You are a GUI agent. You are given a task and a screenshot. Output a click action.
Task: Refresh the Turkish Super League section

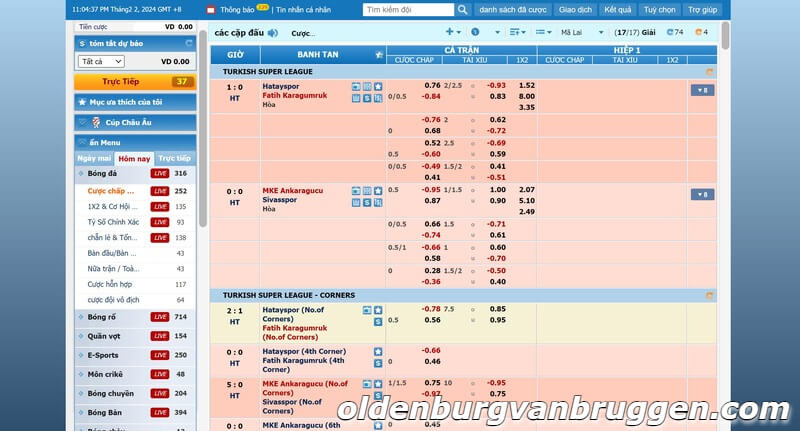709,72
